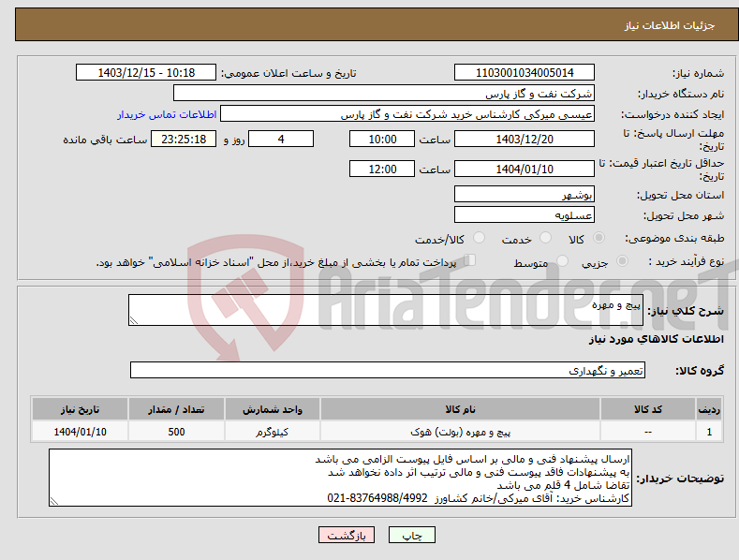
Task: Click the 10:00 deadline time field
Action: coord(382,139)
